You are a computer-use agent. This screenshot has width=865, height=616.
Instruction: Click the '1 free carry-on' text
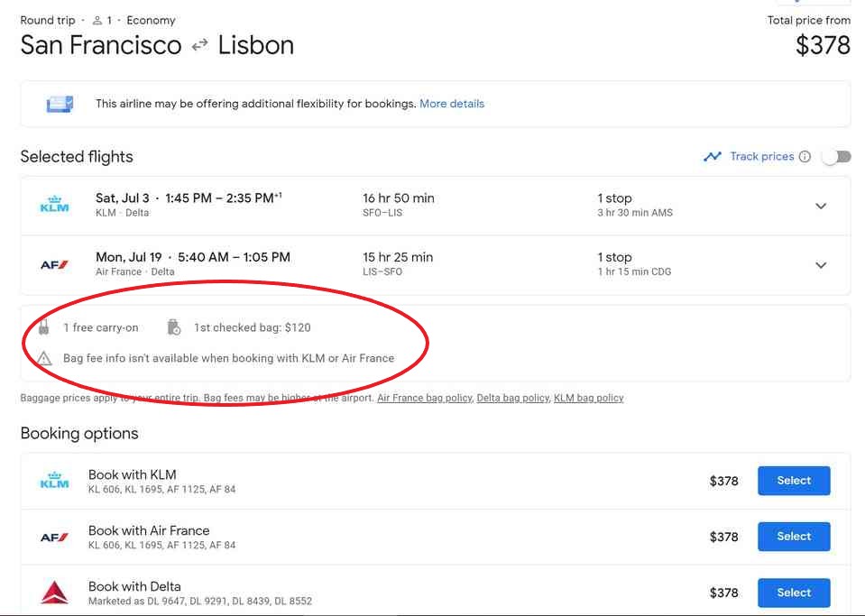[101, 327]
